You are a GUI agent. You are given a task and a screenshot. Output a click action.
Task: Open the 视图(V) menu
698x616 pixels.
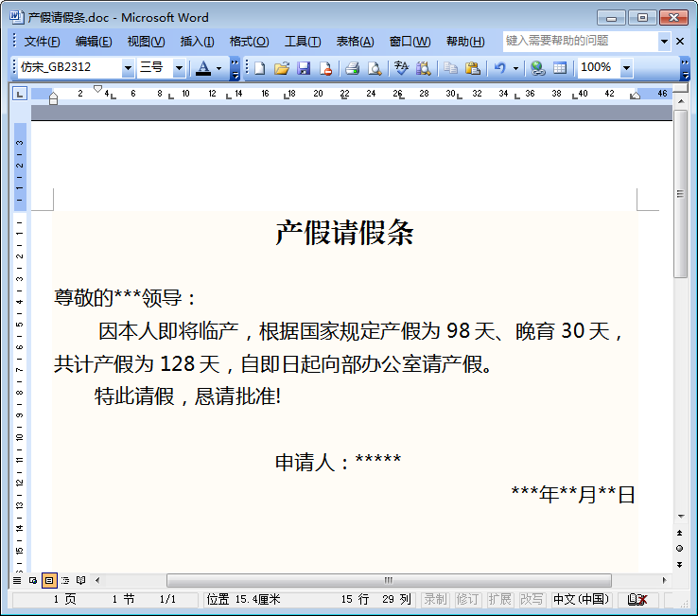[146, 42]
